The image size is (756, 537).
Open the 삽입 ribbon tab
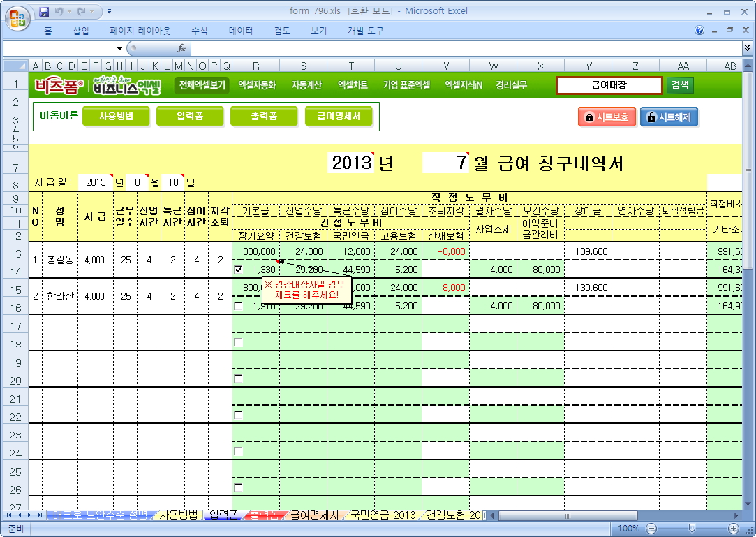[81, 31]
